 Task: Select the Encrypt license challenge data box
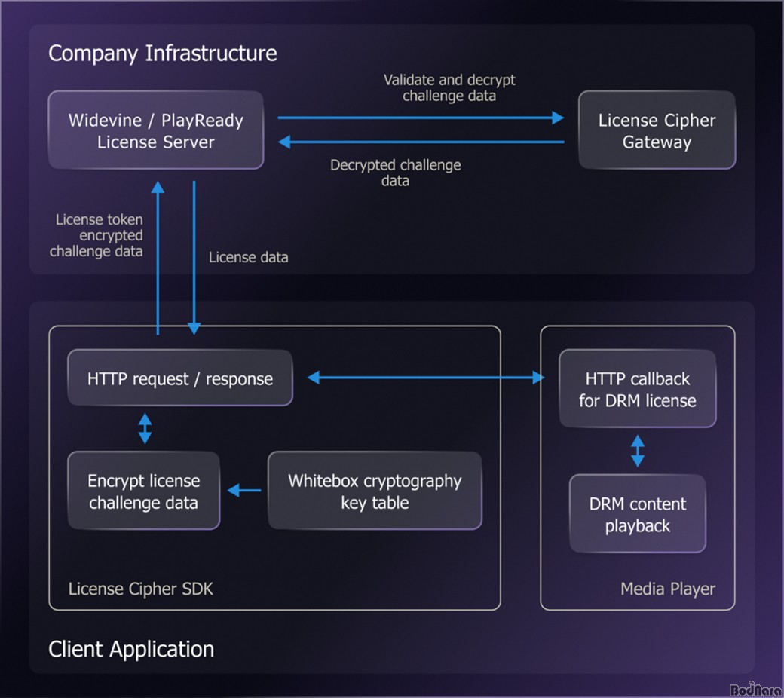pos(143,491)
